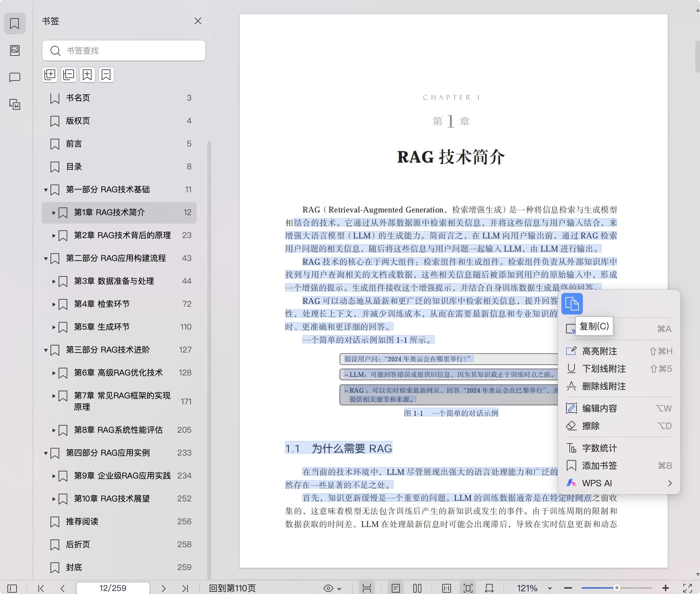
Task: Enter fullscreen with bottom-right icon
Action: click(x=687, y=588)
